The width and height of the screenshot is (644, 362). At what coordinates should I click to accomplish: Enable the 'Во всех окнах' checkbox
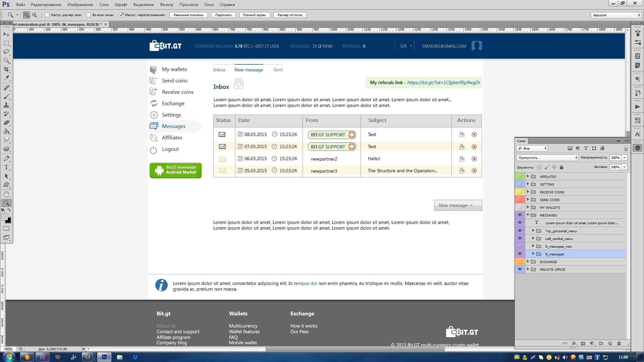click(89, 15)
